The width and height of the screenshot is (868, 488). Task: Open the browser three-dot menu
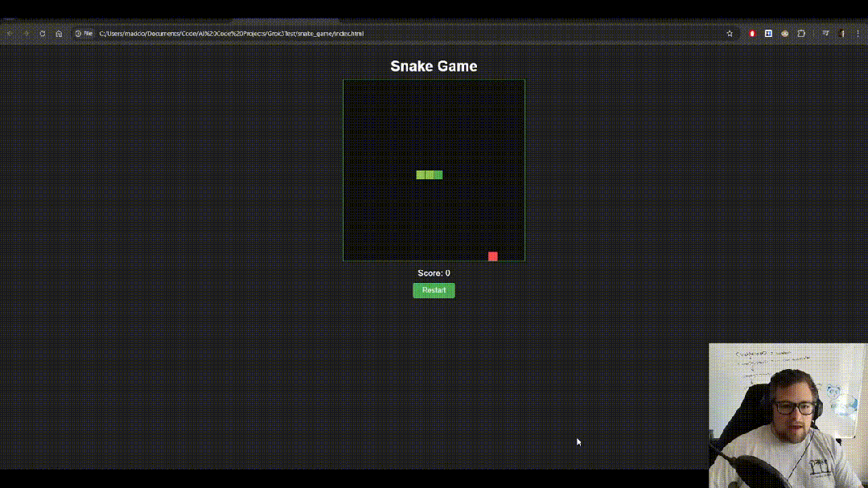(x=858, y=34)
